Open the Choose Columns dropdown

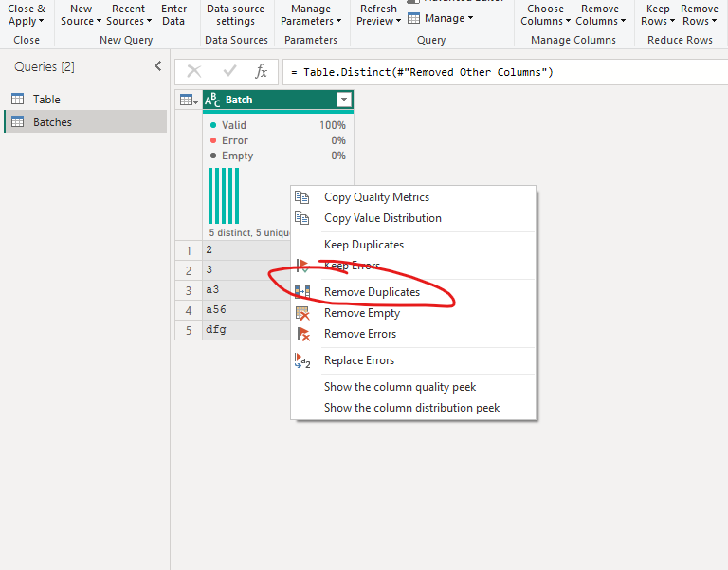pos(545,15)
